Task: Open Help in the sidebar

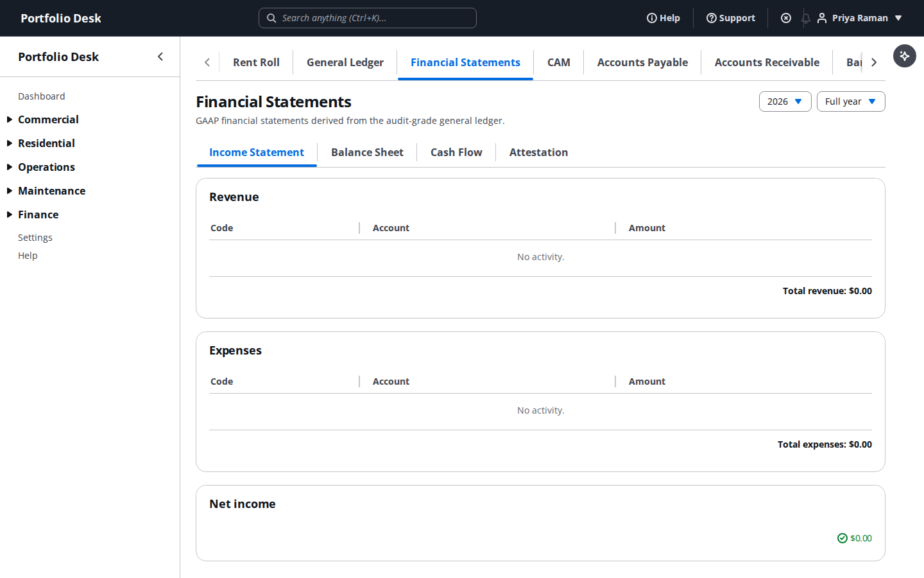Action: click(28, 256)
